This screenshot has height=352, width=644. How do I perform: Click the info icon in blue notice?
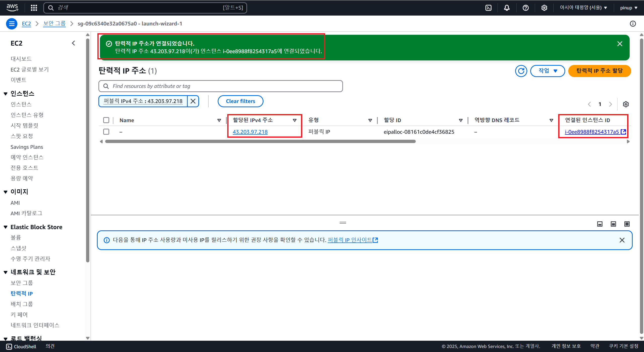(x=107, y=240)
